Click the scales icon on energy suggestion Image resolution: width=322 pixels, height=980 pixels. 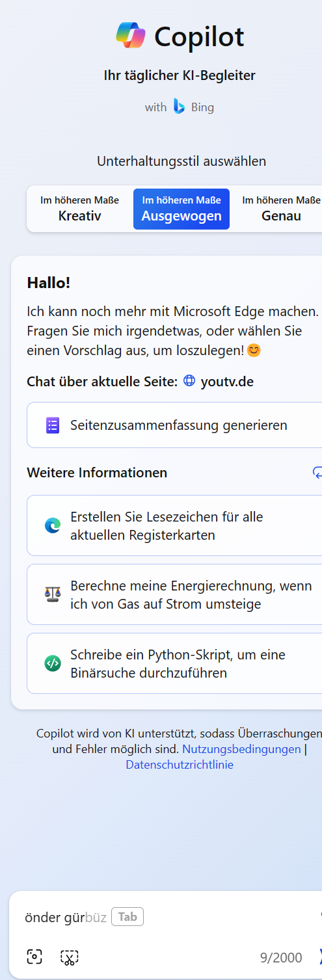[x=53, y=594]
